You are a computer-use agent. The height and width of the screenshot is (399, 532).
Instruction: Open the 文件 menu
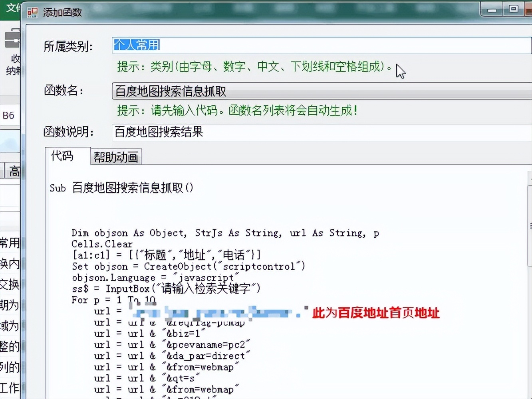12,8
